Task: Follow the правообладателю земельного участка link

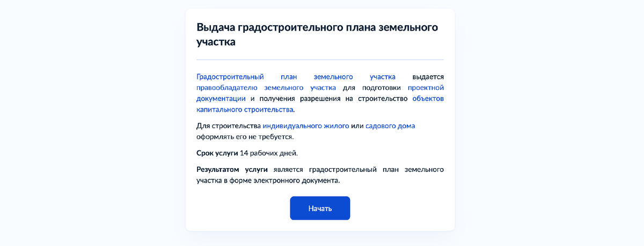Action: click(266, 88)
